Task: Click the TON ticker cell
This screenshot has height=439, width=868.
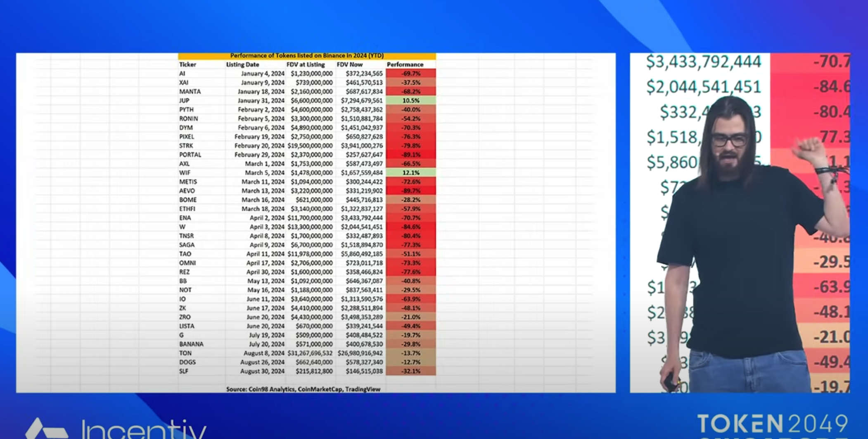Action: pyautogui.click(x=185, y=353)
